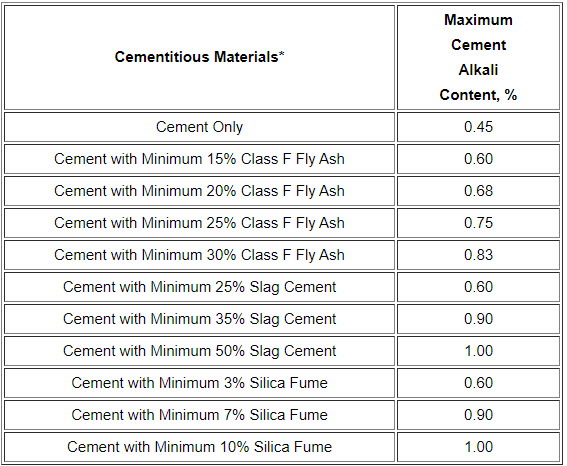Screen dimensions: 567x466
Task: Select the 0.68 value cell
Action: pos(478,191)
